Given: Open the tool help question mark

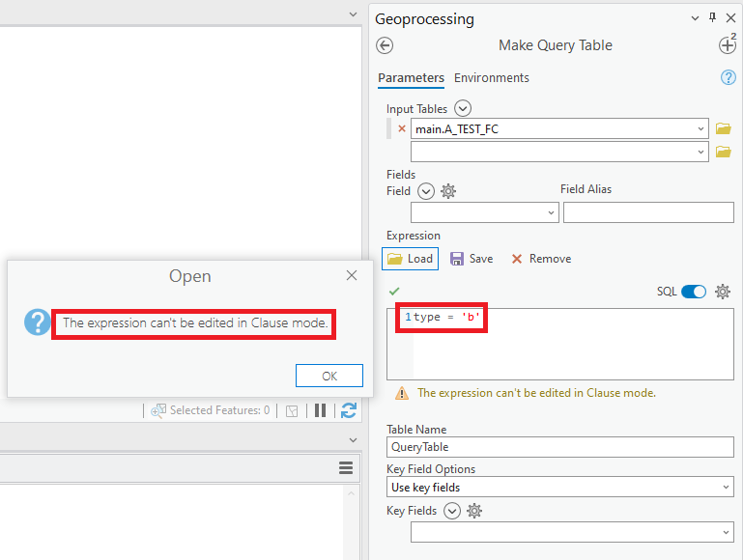Looking at the screenshot, I should pyautogui.click(x=729, y=78).
